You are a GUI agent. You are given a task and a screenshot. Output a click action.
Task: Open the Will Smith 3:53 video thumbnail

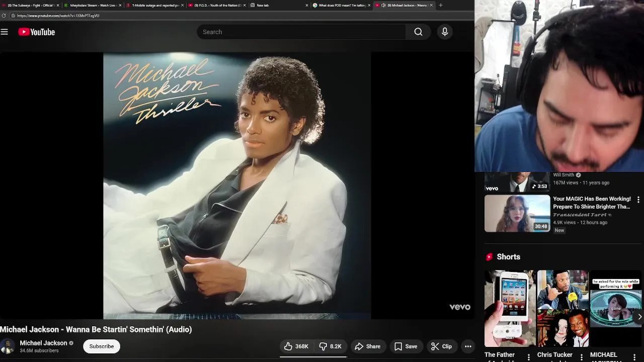517,182
